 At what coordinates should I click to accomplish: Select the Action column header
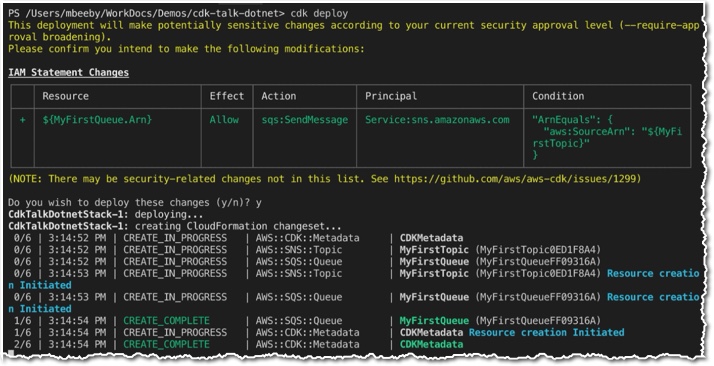point(279,96)
